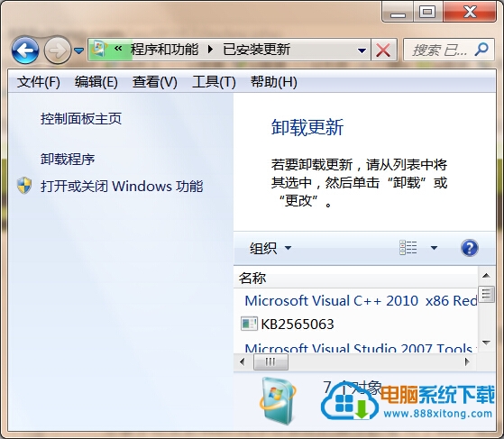Click the 控制面板主页 link
The image size is (504, 439).
pyautogui.click(x=81, y=119)
